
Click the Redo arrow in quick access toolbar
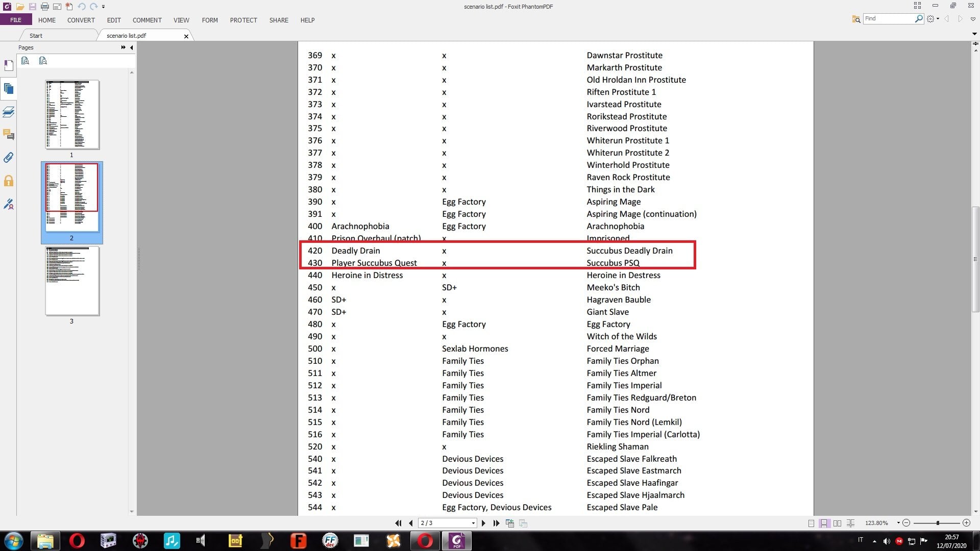click(x=94, y=7)
